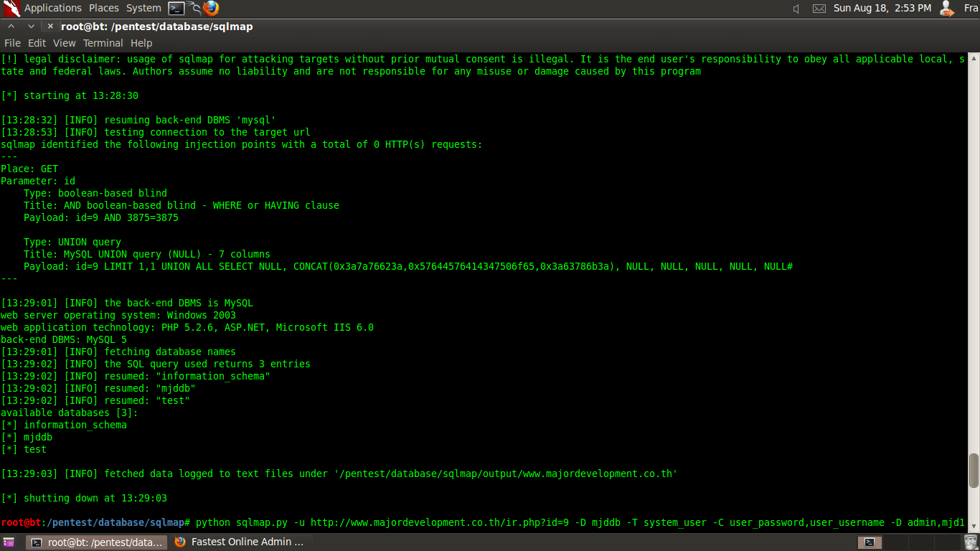Launch Firefox from top panel icon
This screenshot has width=980, height=551.
click(x=210, y=8)
